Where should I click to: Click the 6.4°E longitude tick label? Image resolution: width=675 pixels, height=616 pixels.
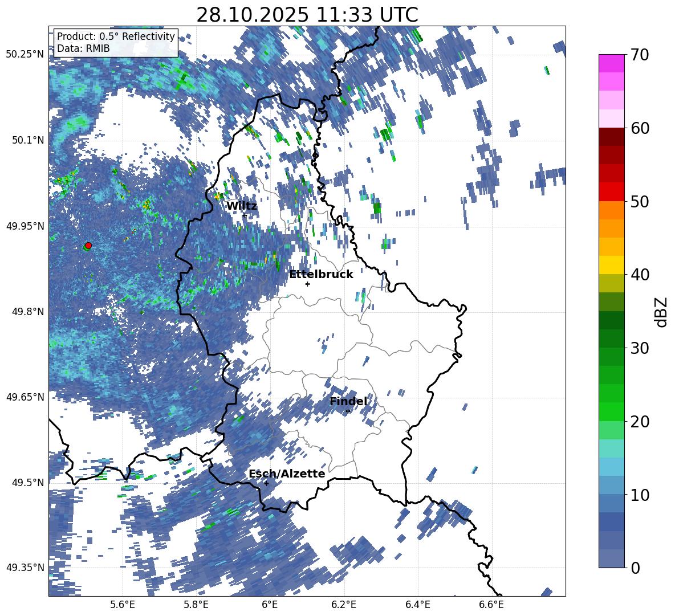point(417,605)
